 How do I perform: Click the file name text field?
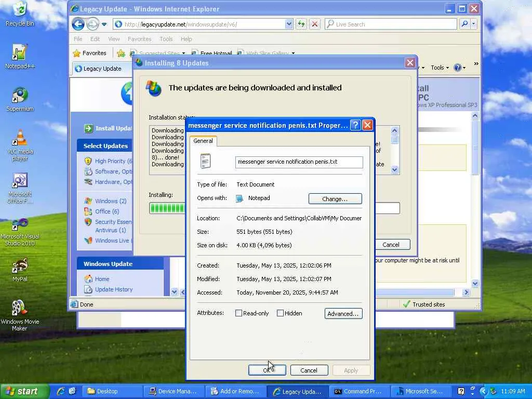tap(299, 162)
